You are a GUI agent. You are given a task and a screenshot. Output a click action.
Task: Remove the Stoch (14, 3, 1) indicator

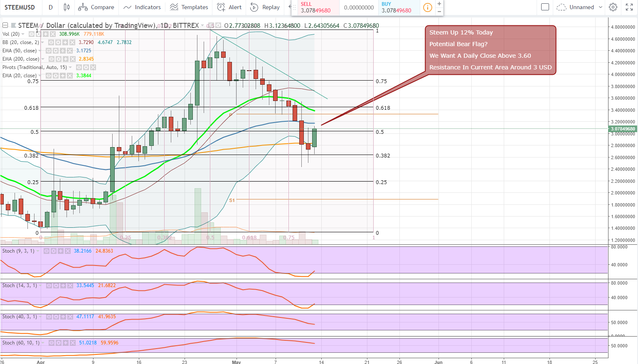pos(70,286)
